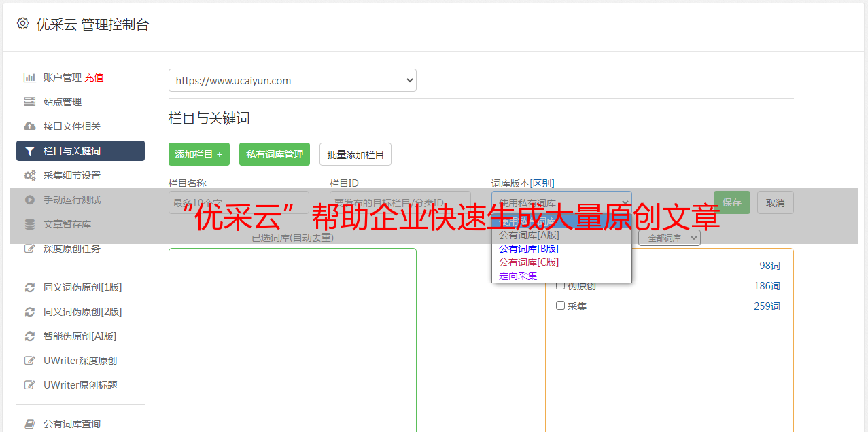Click the [区别] link next to 词库版本
Screen dimensions: 868x432
click(x=542, y=183)
